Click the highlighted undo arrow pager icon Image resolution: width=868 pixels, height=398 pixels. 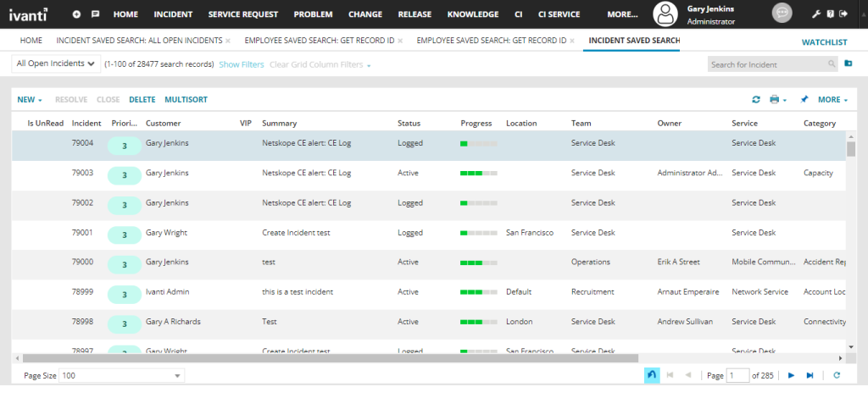[652, 375]
